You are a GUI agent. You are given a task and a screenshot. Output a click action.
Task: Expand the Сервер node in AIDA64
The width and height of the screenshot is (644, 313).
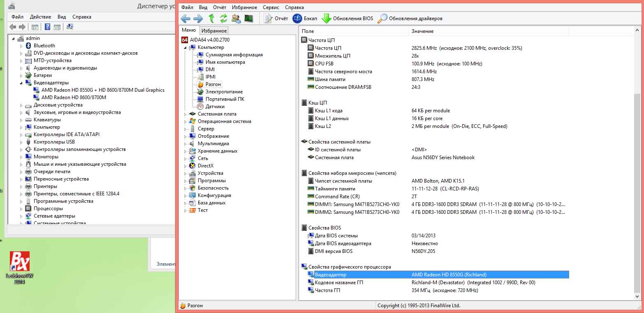click(x=185, y=129)
